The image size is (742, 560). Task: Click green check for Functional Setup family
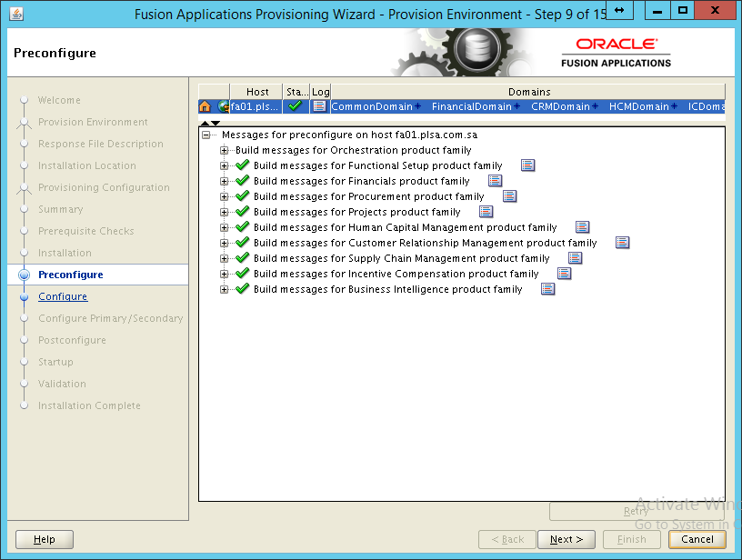242,165
